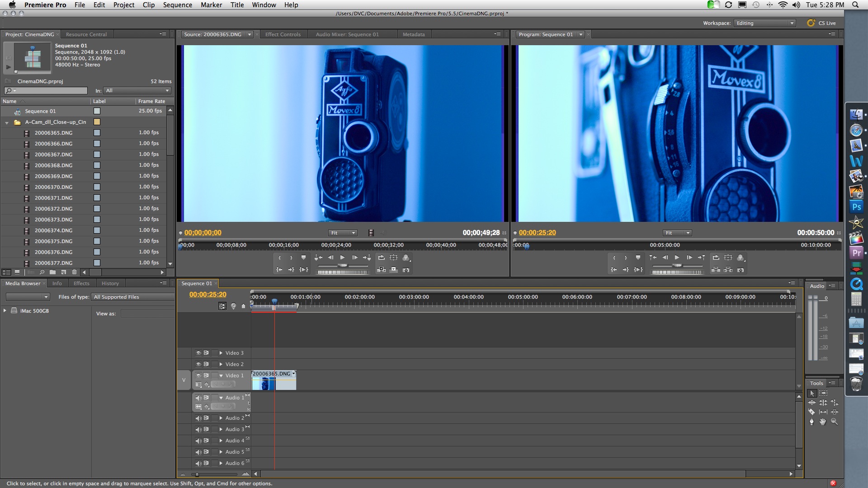Viewport: 868px width, 488px height.
Task: Set Out point in Source monitor
Action: 291,258
